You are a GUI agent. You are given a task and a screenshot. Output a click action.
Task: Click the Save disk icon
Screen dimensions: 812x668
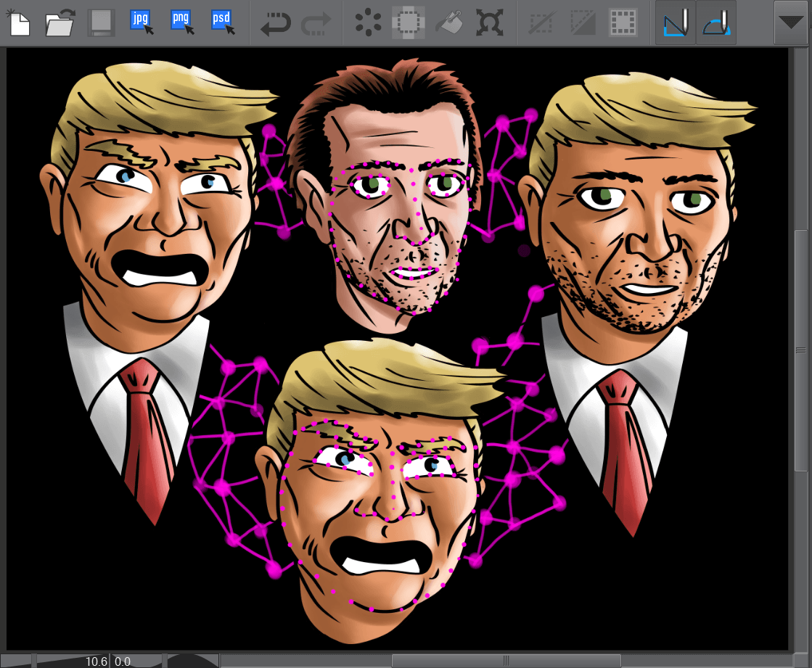pyautogui.click(x=99, y=22)
